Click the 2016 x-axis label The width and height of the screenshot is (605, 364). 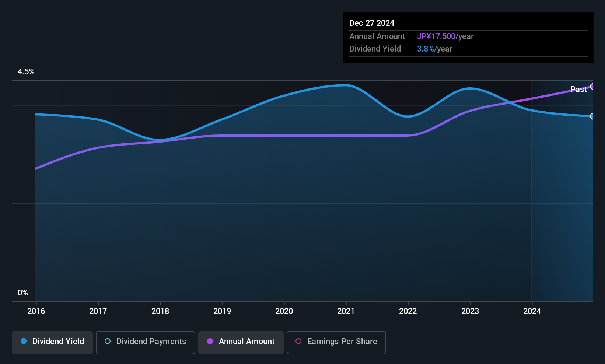point(36,311)
